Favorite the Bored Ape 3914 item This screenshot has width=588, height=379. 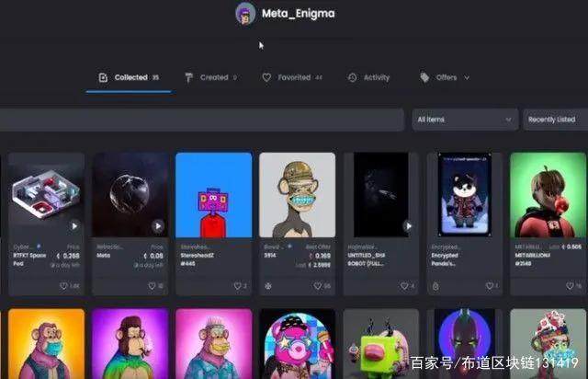[x=318, y=286]
